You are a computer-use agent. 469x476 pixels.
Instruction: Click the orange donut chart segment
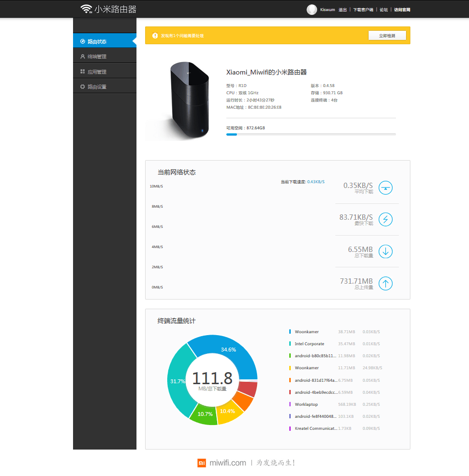tap(244, 401)
